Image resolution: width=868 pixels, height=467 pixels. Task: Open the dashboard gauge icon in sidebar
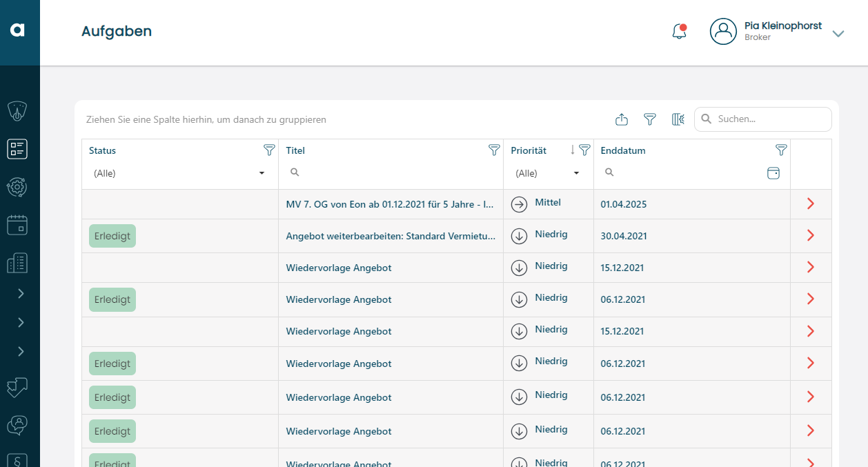[x=17, y=111]
